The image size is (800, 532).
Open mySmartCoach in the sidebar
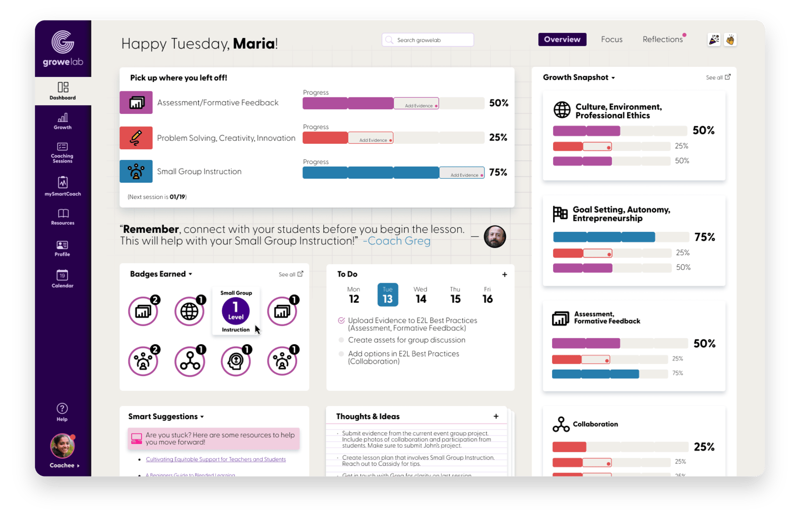(62, 185)
